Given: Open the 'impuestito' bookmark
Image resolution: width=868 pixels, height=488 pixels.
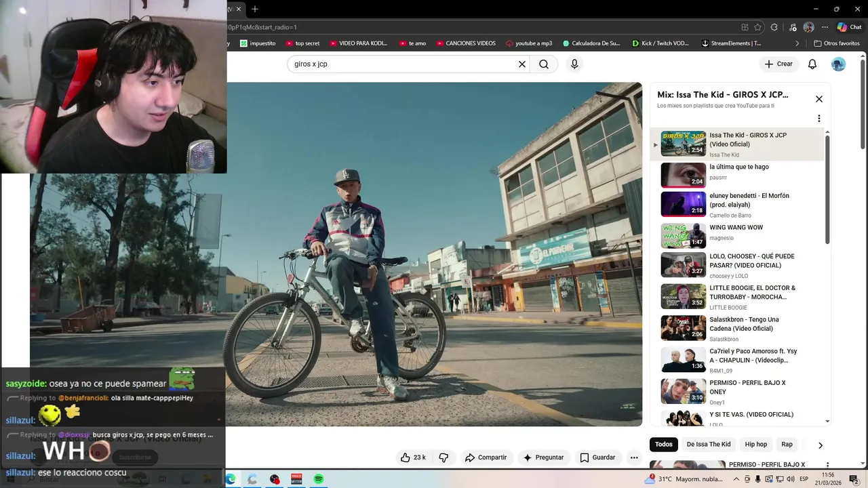Looking at the screenshot, I should (x=258, y=43).
